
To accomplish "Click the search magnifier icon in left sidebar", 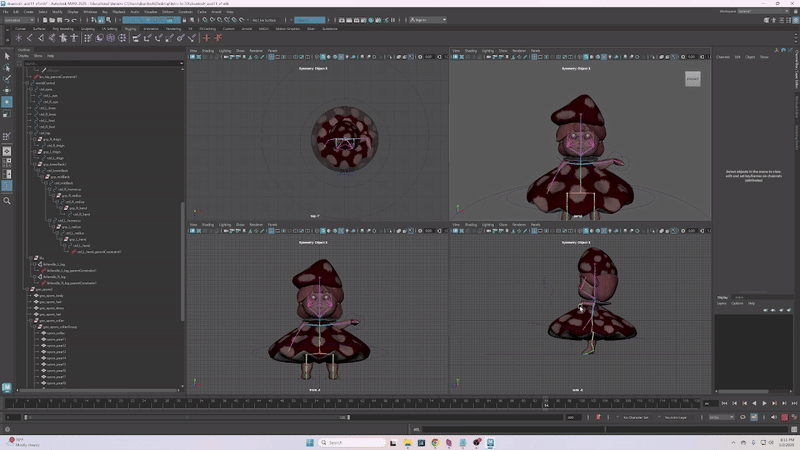I will tap(7, 201).
